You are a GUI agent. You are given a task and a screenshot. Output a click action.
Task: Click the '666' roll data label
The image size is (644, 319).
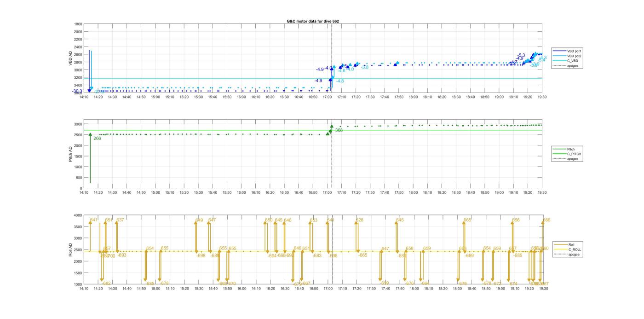coord(546,220)
